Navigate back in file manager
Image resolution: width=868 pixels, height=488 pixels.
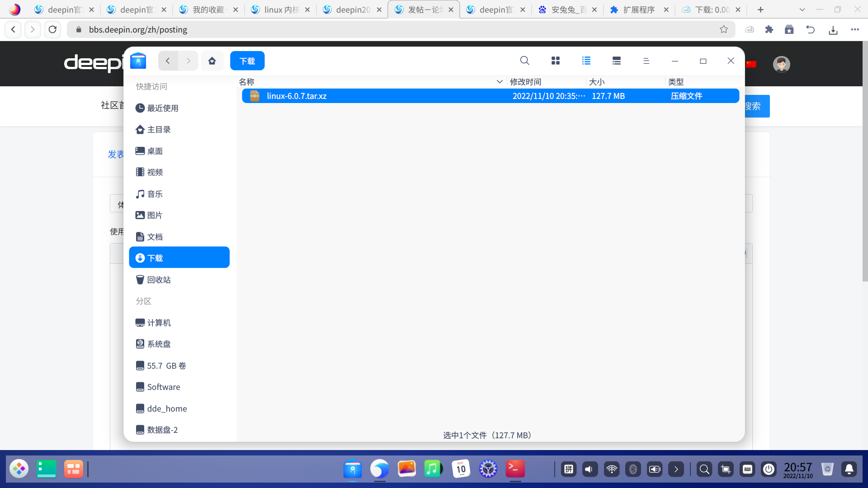[168, 61]
